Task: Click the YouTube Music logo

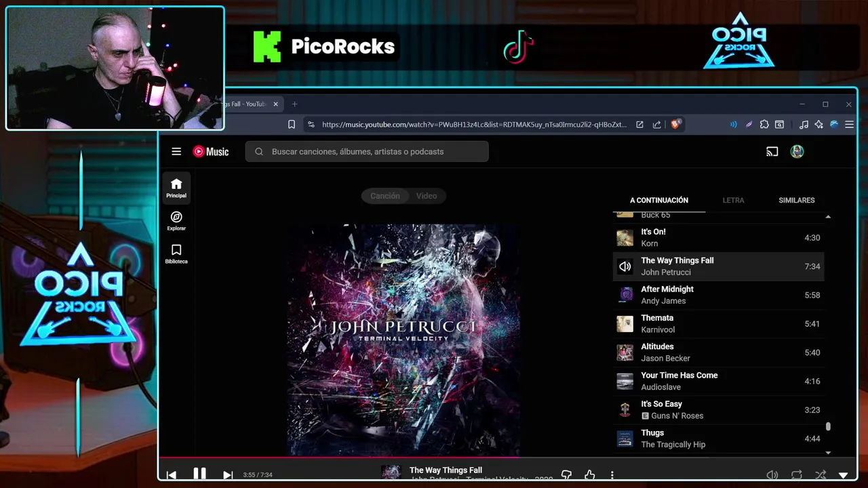Action: [x=211, y=152]
